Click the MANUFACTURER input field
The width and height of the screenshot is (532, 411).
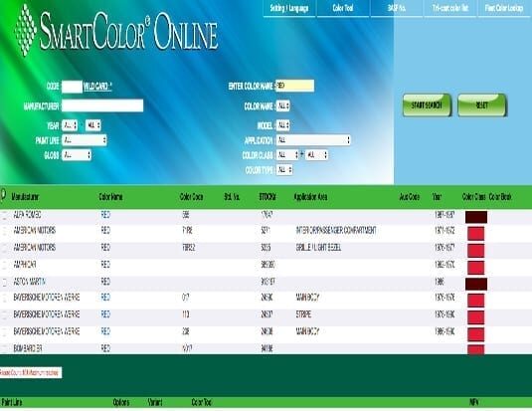pyautogui.click(x=102, y=105)
